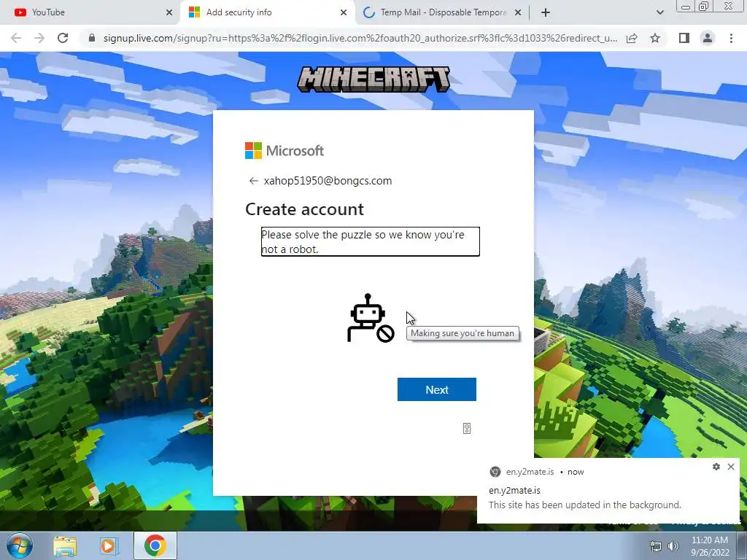Close the Add security info tab
747x560 pixels.
(344, 12)
